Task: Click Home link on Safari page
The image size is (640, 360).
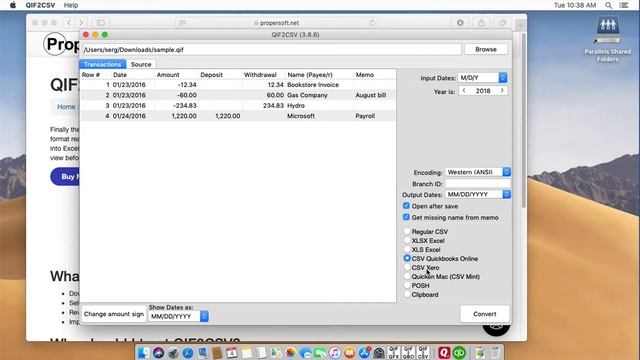Action: 66,107
